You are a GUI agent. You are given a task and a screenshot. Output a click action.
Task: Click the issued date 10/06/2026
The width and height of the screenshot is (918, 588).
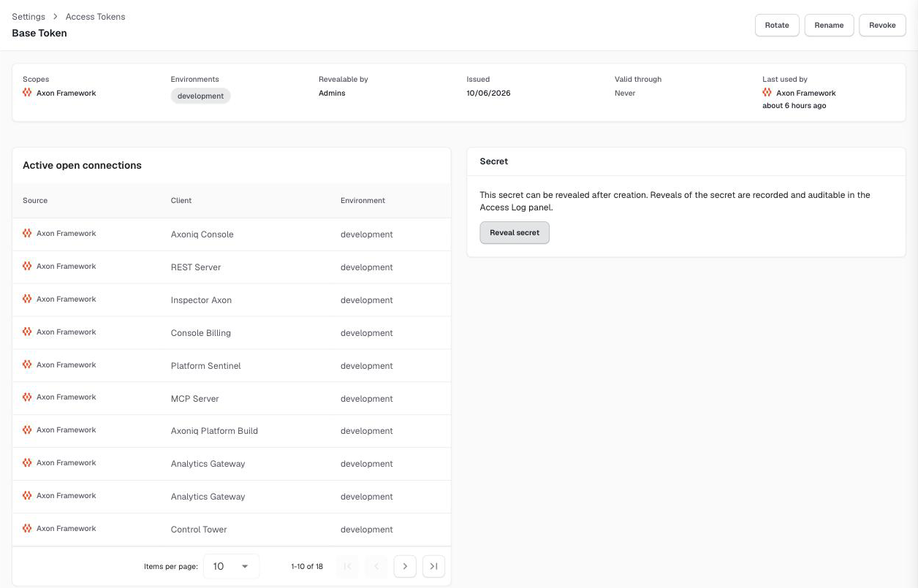click(489, 93)
